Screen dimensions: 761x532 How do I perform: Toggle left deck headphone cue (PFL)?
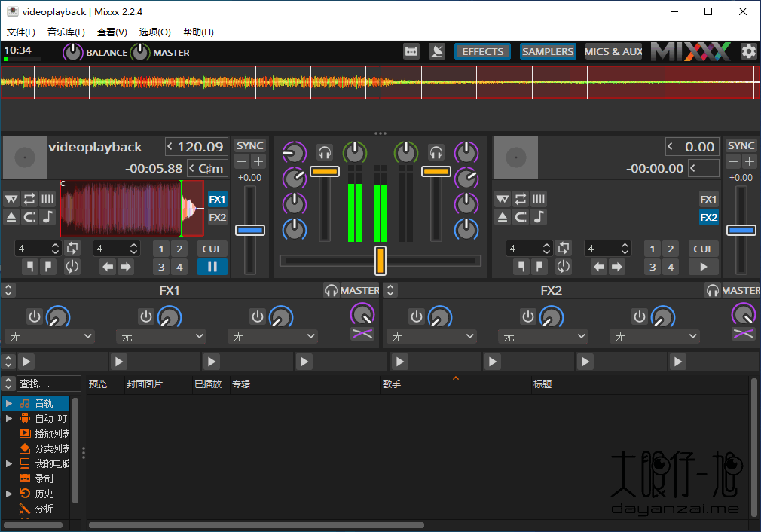coord(325,153)
